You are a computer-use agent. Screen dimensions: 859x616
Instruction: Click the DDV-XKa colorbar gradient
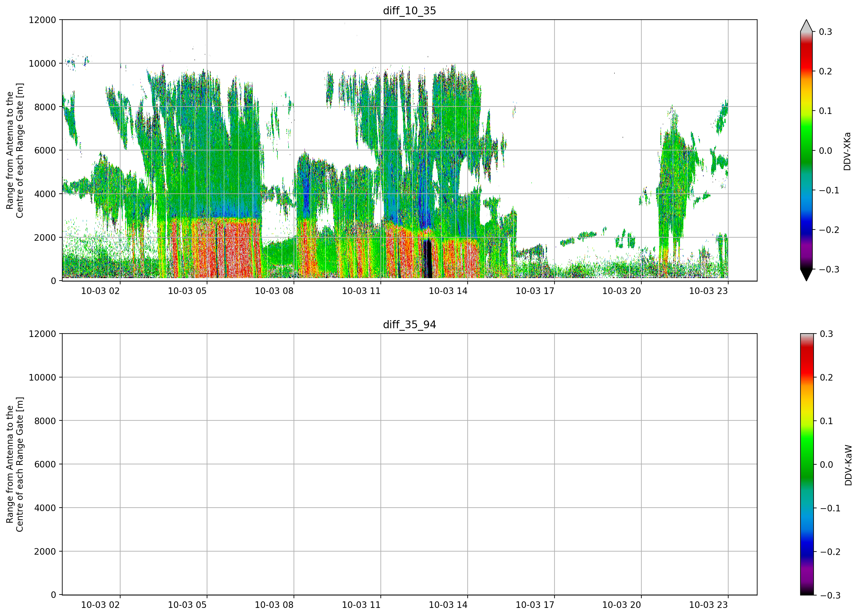pos(806,150)
